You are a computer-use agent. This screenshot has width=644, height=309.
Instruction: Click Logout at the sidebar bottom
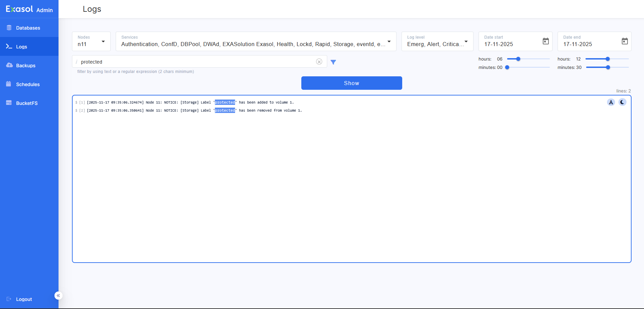(24, 299)
